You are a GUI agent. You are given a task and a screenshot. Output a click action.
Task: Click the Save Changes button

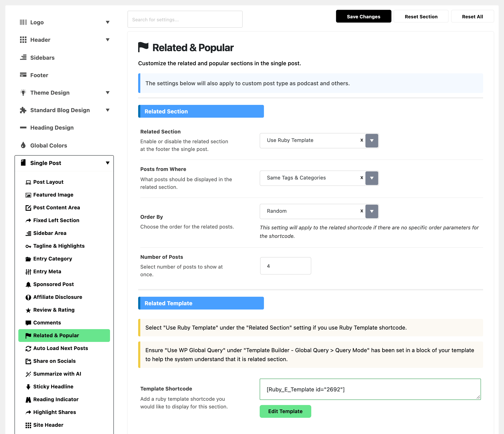click(x=364, y=16)
